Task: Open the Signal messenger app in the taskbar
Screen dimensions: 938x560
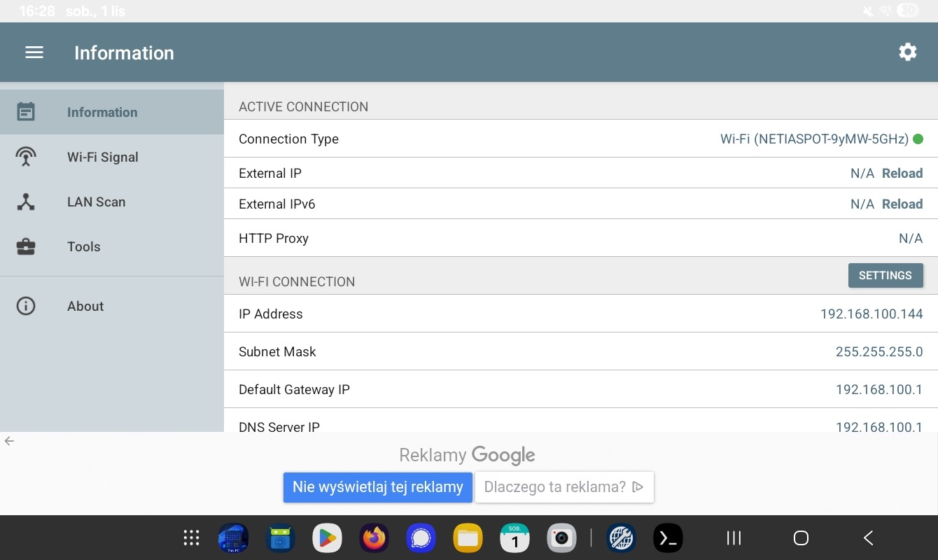Action: point(421,538)
